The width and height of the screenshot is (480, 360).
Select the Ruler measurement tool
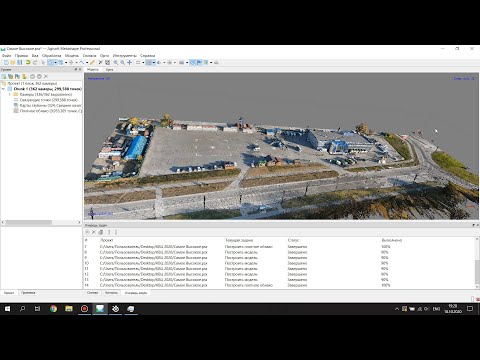click(x=82, y=62)
